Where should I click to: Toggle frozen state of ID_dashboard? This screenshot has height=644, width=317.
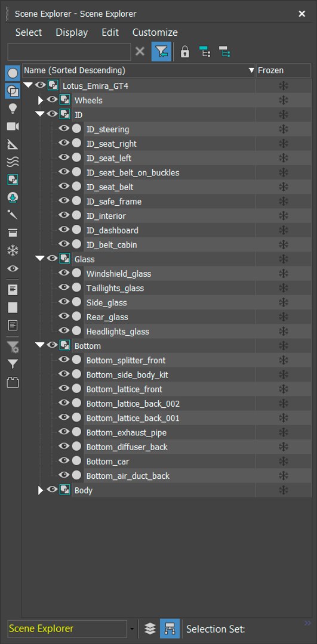[x=284, y=230]
